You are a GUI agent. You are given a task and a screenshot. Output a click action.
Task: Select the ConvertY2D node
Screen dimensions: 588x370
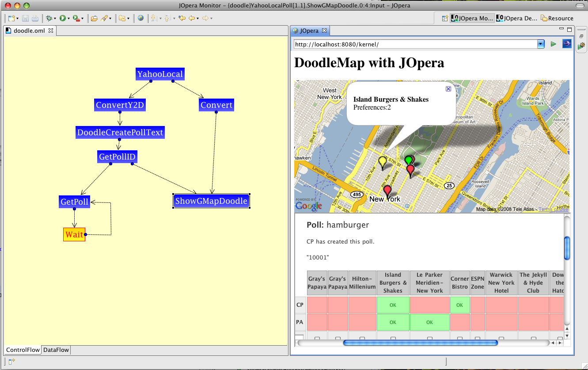tap(120, 105)
